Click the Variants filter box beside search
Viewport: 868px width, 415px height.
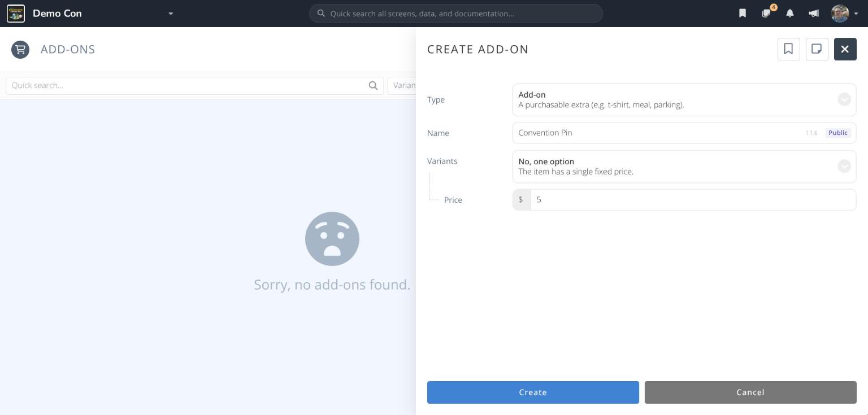tap(402, 85)
